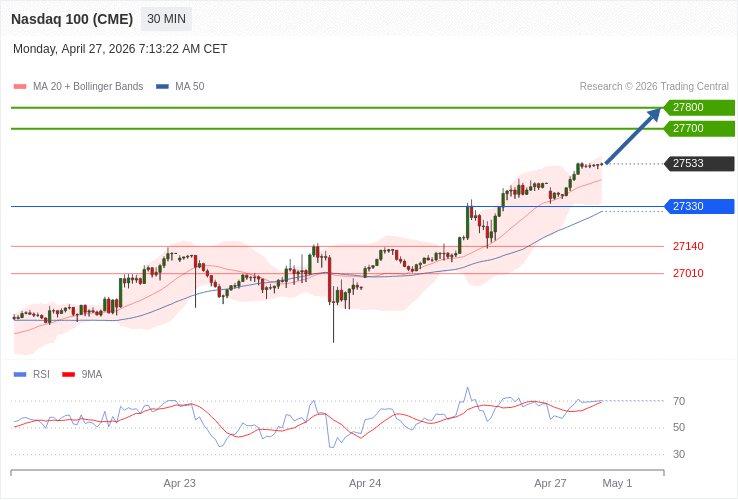738x500 pixels.
Task: Click the black 27533 current price tag
Action: [699, 163]
